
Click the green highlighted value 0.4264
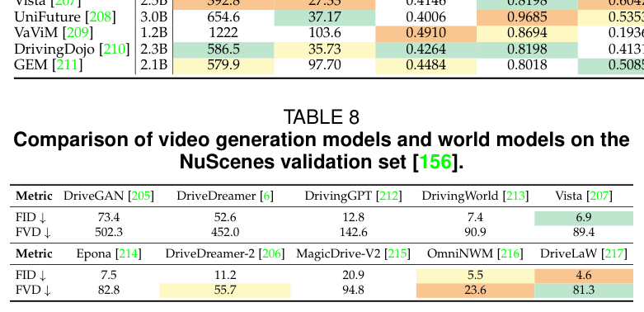click(x=426, y=49)
